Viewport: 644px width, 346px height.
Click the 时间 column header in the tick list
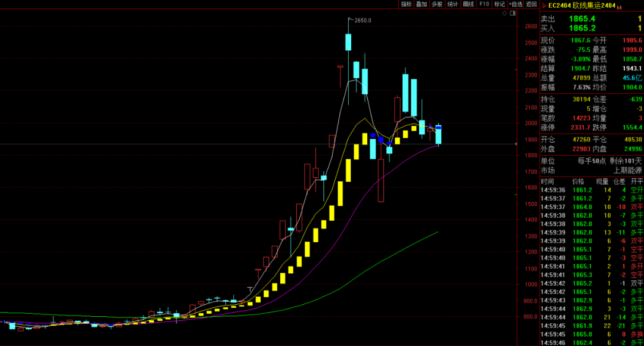[547, 181]
